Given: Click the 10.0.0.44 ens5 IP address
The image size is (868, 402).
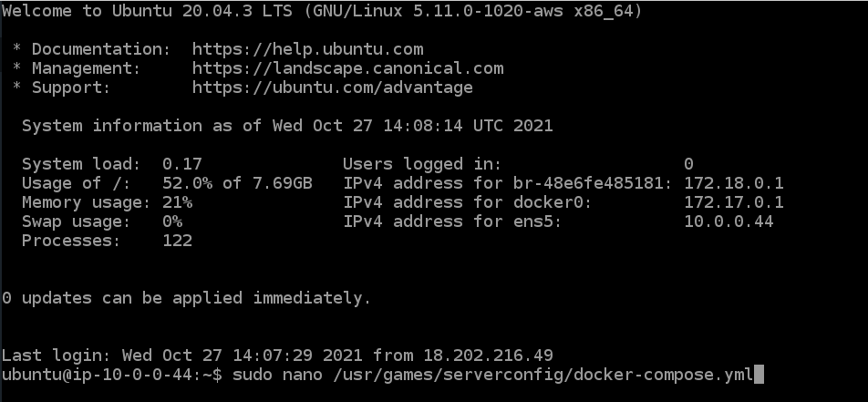Looking at the screenshot, I should tap(729, 222).
